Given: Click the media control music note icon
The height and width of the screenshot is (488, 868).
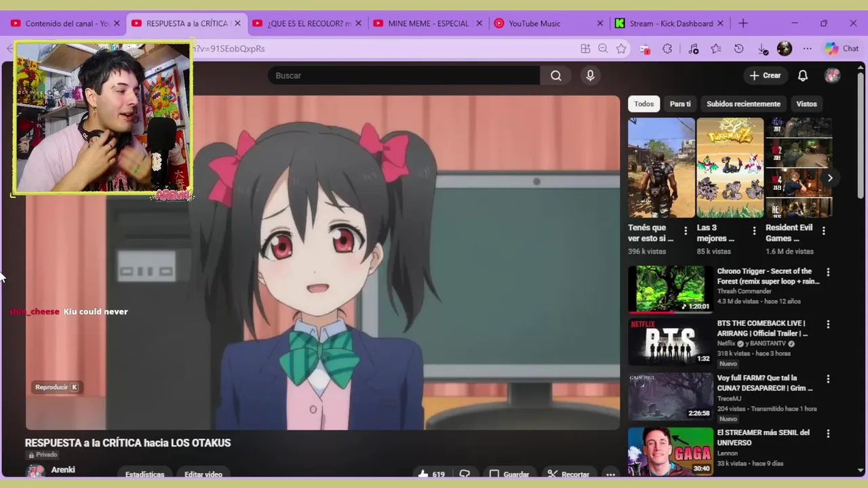Looking at the screenshot, I should pyautogui.click(x=693, y=49).
